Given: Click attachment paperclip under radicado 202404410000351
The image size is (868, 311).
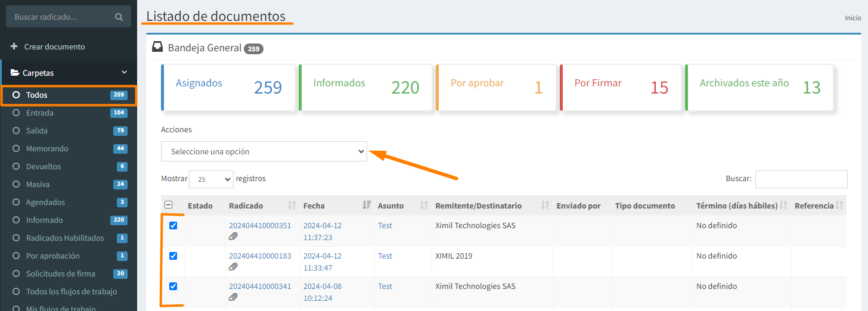Looking at the screenshot, I should 233,237.
